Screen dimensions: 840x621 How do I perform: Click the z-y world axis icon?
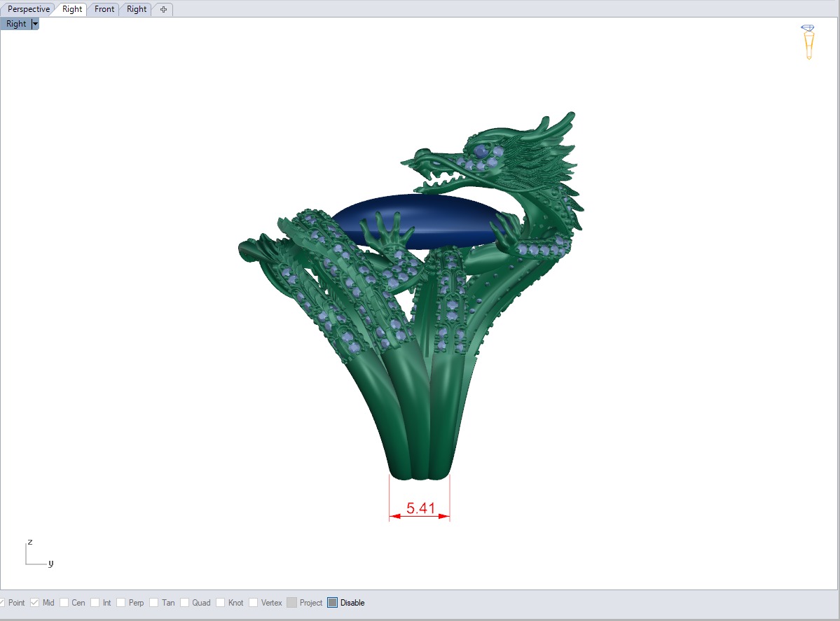39,554
